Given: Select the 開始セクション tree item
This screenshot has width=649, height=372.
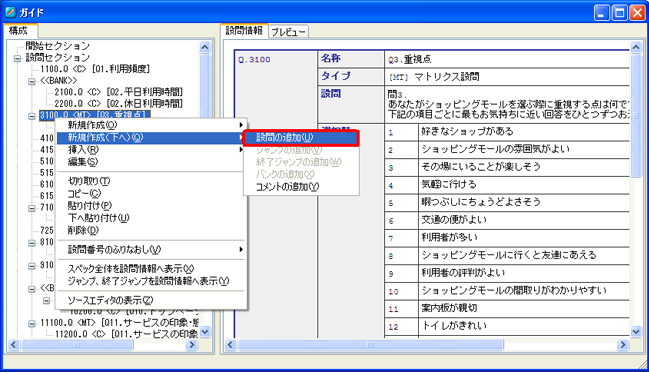Looking at the screenshot, I should [58, 46].
